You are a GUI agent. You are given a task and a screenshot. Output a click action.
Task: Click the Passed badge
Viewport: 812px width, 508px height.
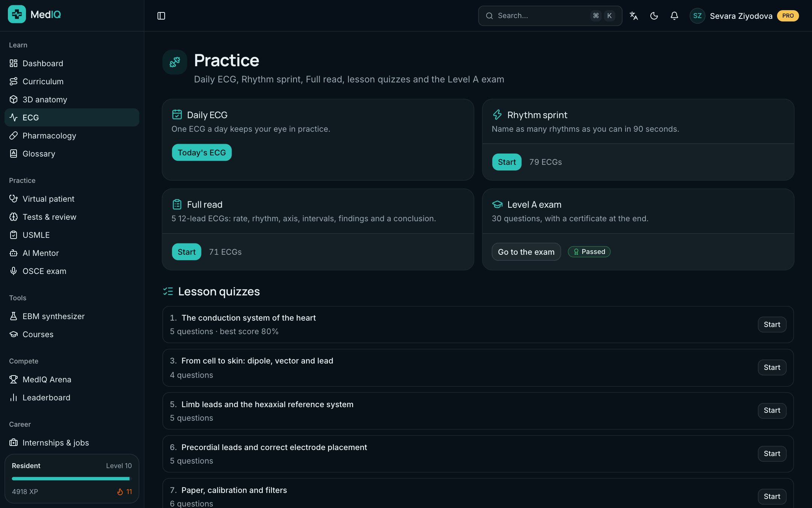589,252
